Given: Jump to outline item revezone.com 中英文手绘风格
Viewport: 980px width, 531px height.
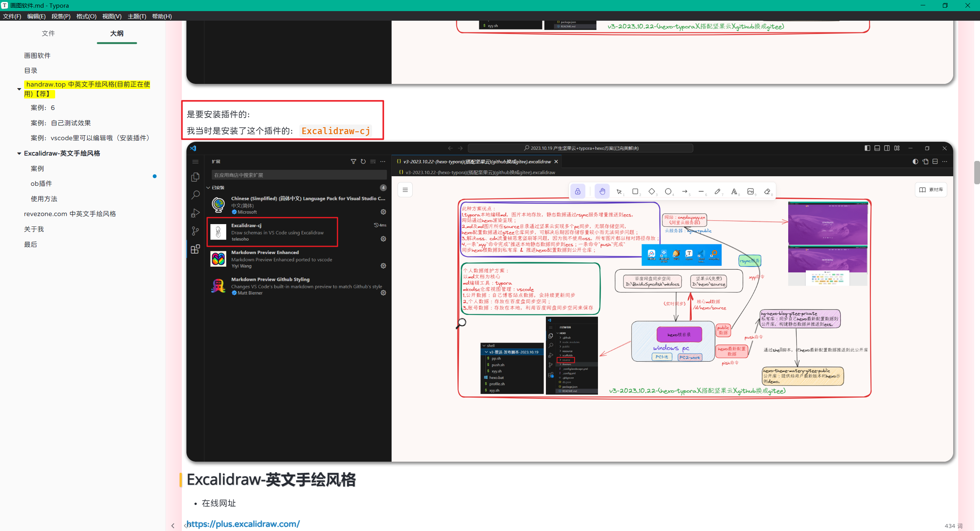Looking at the screenshot, I should pos(70,214).
